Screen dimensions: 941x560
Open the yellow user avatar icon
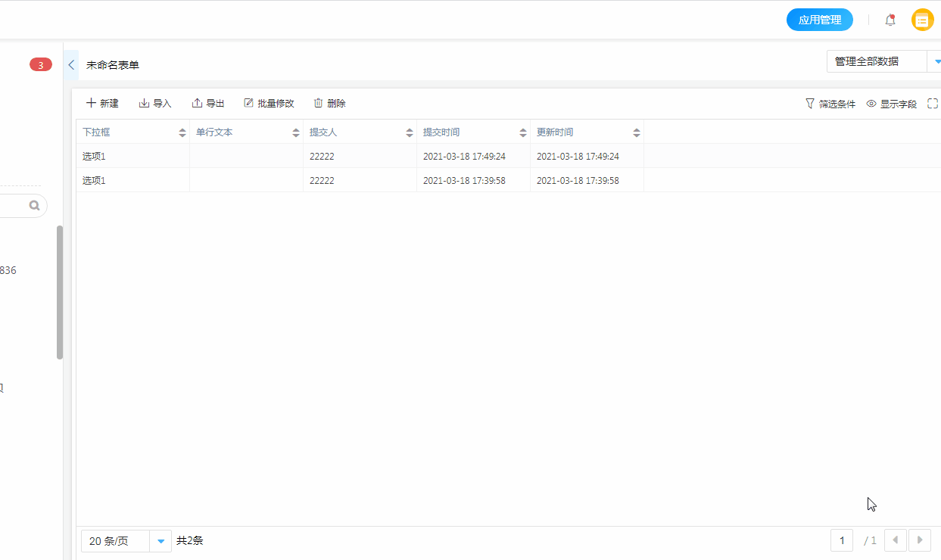(922, 20)
